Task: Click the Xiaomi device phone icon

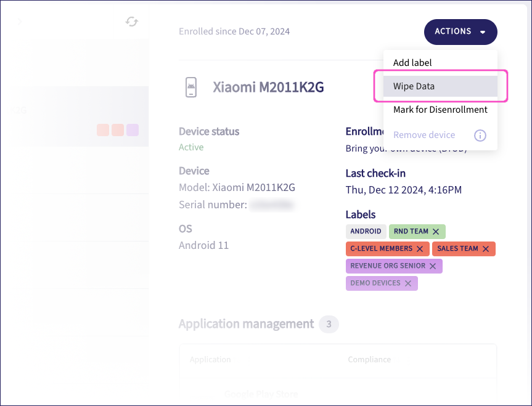Action: (x=191, y=87)
